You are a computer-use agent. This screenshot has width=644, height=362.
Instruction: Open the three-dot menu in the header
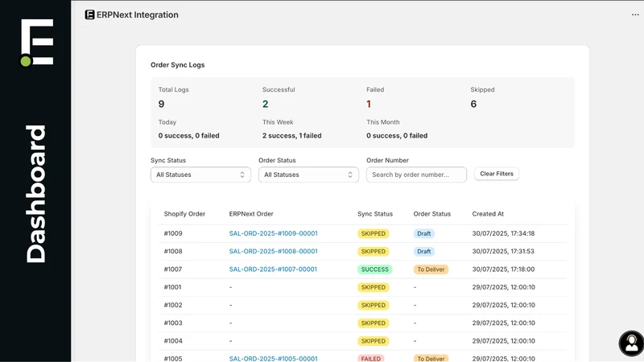click(635, 14)
